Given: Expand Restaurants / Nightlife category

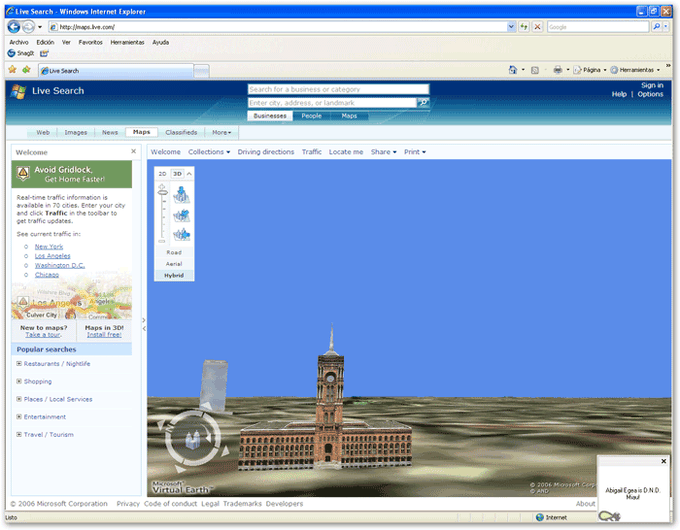Looking at the screenshot, I should pyautogui.click(x=19, y=363).
